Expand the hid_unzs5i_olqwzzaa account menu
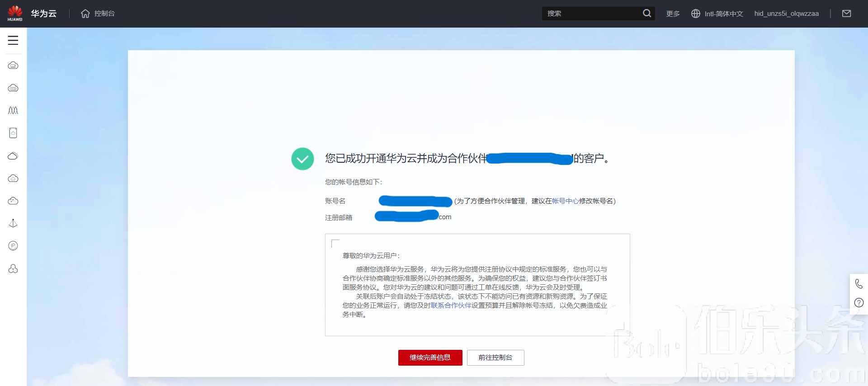 click(x=786, y=14)
